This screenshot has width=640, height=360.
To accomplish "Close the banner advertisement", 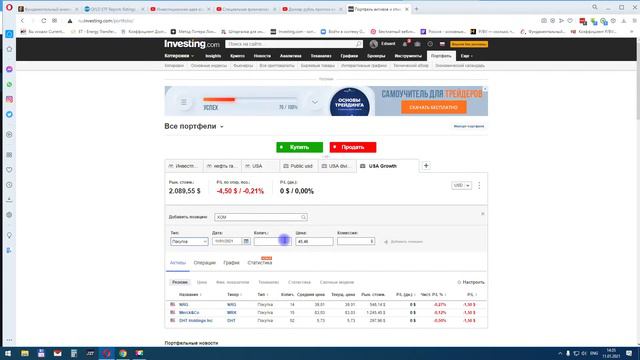I will (x=485, y=89).
